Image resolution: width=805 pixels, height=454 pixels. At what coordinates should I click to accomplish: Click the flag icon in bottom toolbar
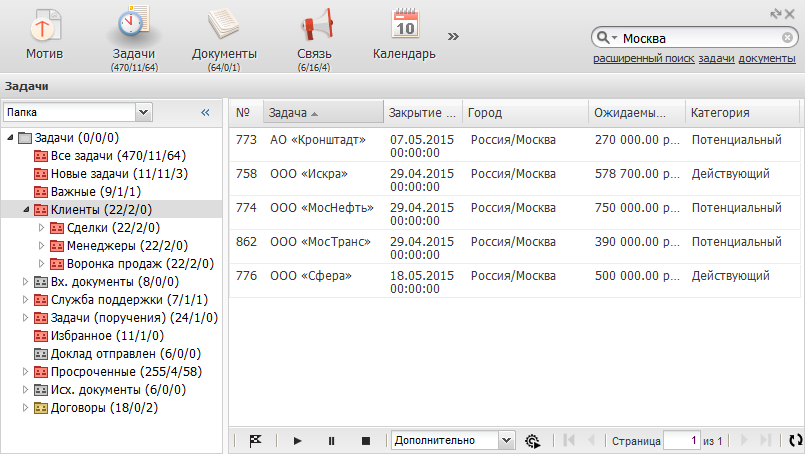tap(255, 441)
